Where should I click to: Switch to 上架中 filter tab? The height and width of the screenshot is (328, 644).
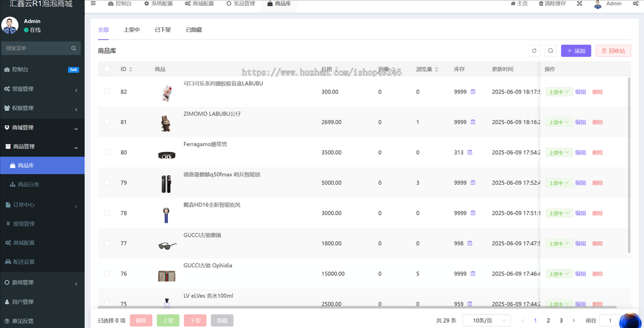click(x=131, y=30)
